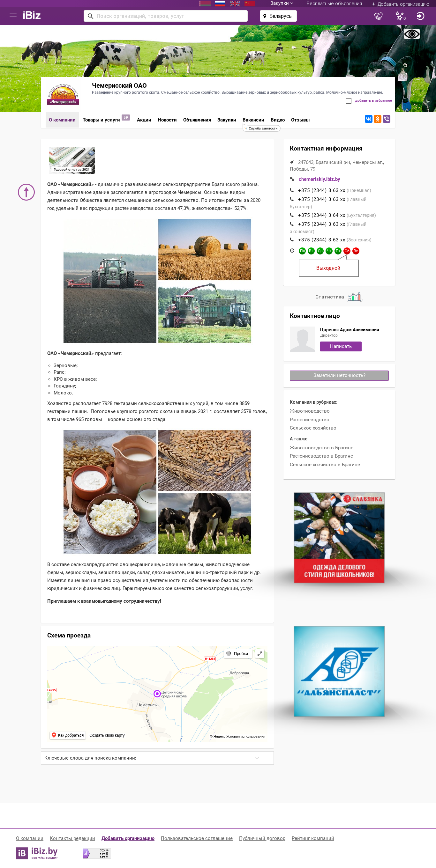Open the Вакансии tab
The height and width of the screenshot is (868, 436).
click(253, 120)
